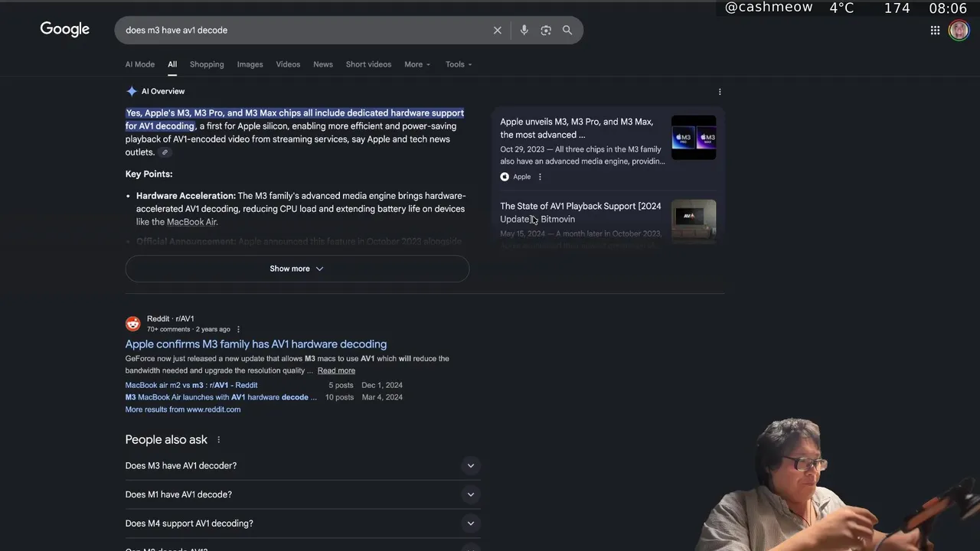
Task: Click the '70+ comments · 2 years ago' text
Action: pyautogui.click(x=188, y=330)
